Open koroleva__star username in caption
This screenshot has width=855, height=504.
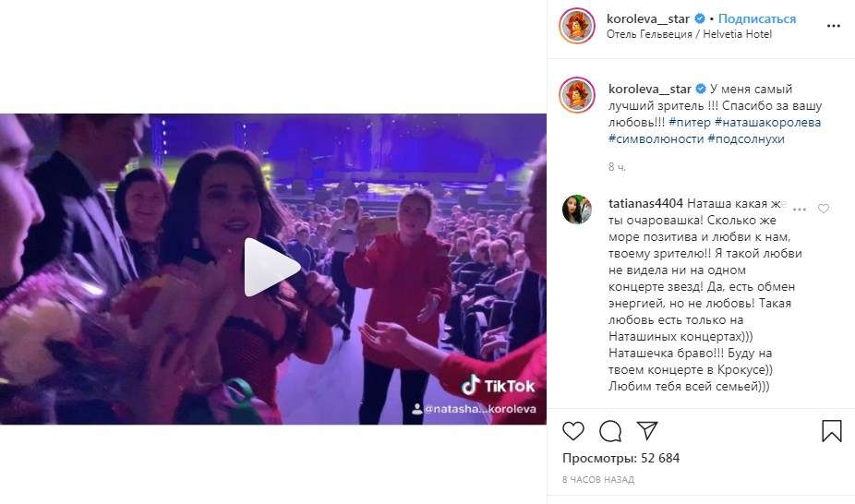650,89
